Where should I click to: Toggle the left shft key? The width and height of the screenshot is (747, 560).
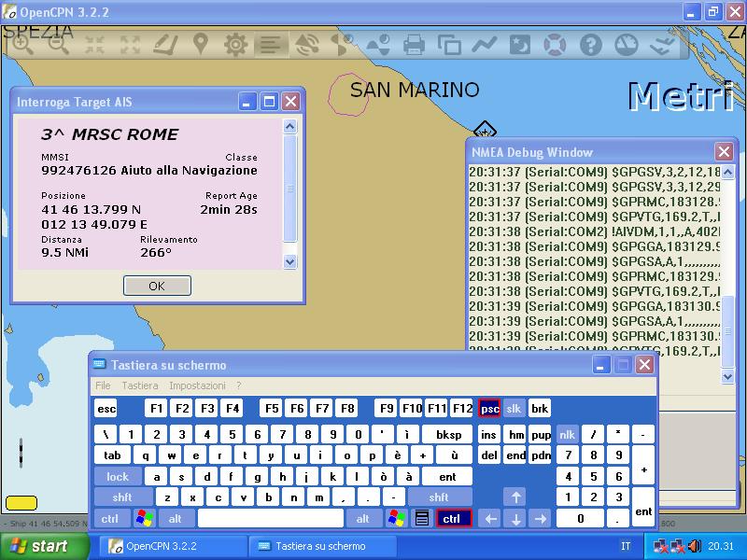(x=122, y=497)
